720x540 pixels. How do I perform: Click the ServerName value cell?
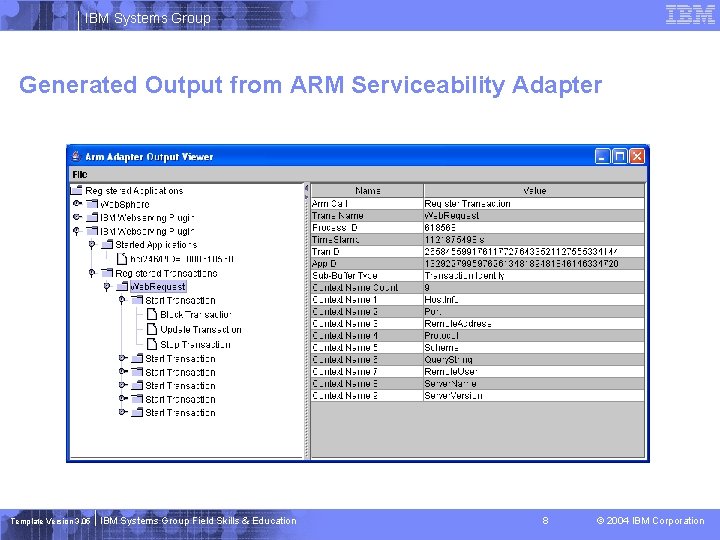[x=534, y=383]
